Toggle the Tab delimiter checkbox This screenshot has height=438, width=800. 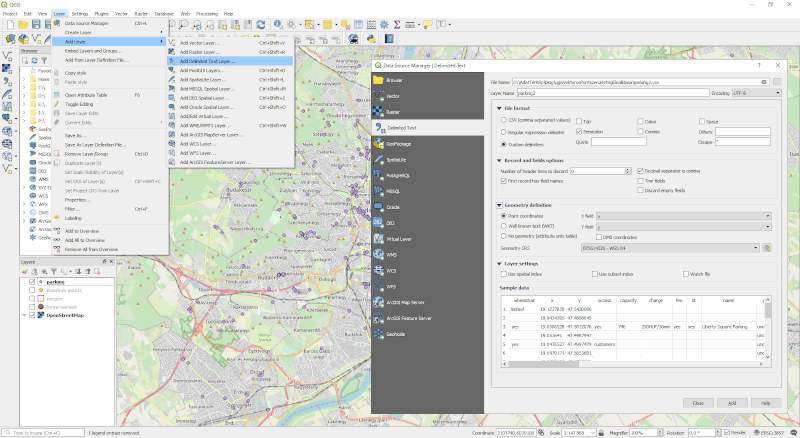579,121
